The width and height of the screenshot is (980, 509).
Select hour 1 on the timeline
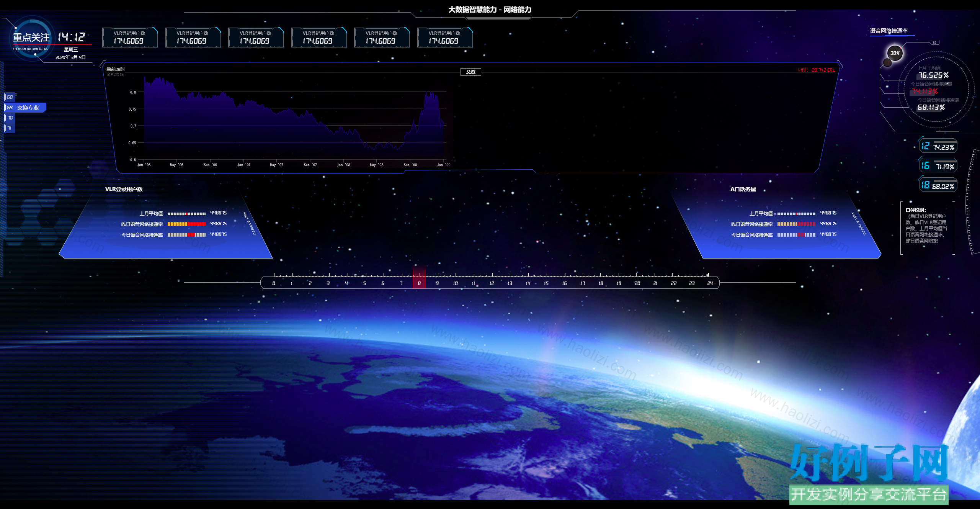[292, 283]
